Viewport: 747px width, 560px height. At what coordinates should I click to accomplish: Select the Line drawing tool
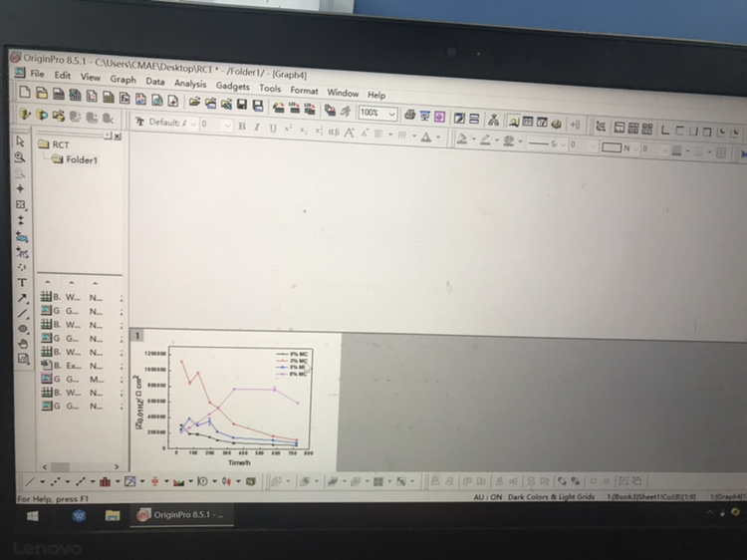point(22,314)
